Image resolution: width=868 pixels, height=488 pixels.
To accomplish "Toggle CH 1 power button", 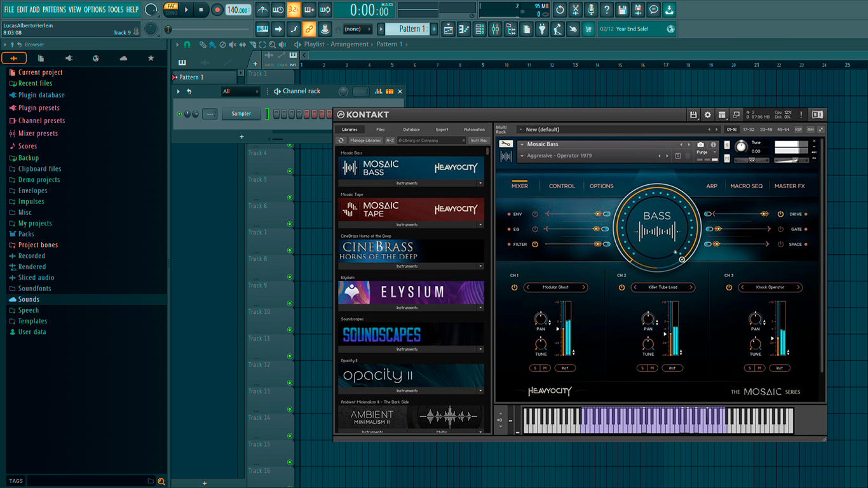I will (515, 288).
